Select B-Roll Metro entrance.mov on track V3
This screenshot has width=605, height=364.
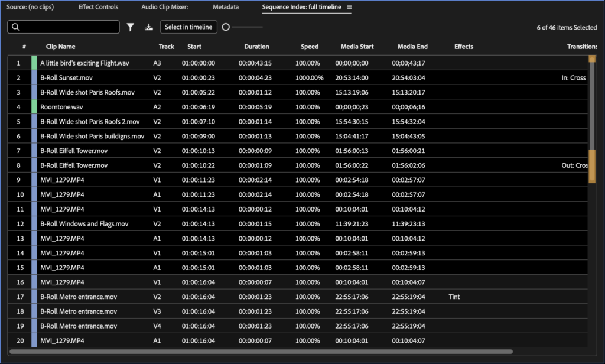pos(79,311)
